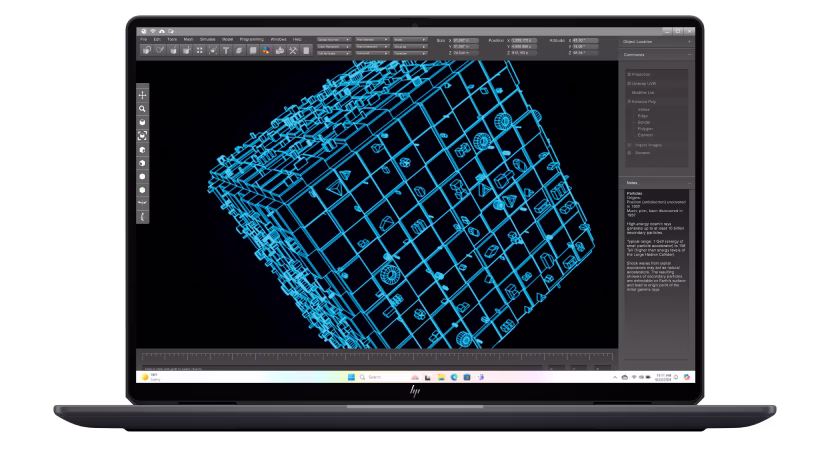Image resolution: width=830 pixels, height=450 pixels.
Task: Click the timeline ruler below the viewport
Action: [377, 356]
